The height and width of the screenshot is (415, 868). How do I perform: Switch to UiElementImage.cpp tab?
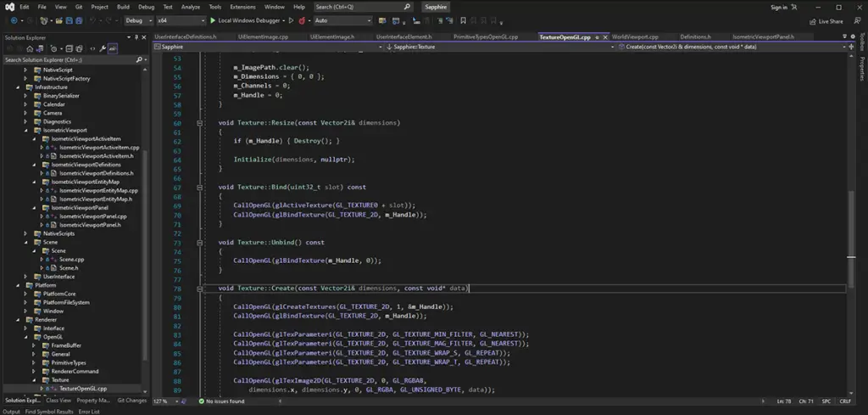pos(263,37)
